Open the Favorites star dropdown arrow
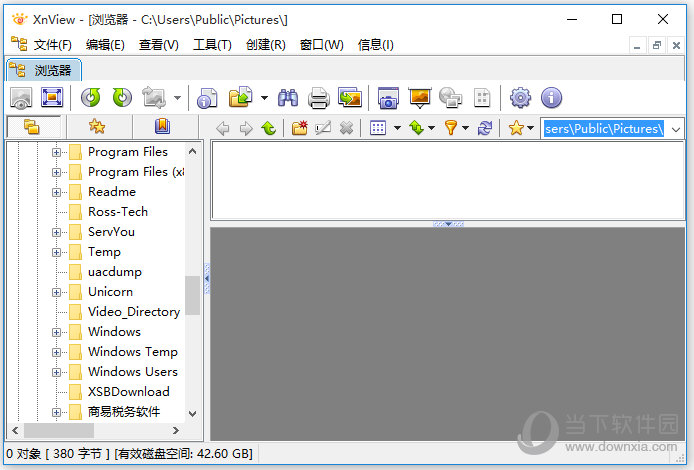Viewport: 694px width, 470px height. [x=530, y=128]
